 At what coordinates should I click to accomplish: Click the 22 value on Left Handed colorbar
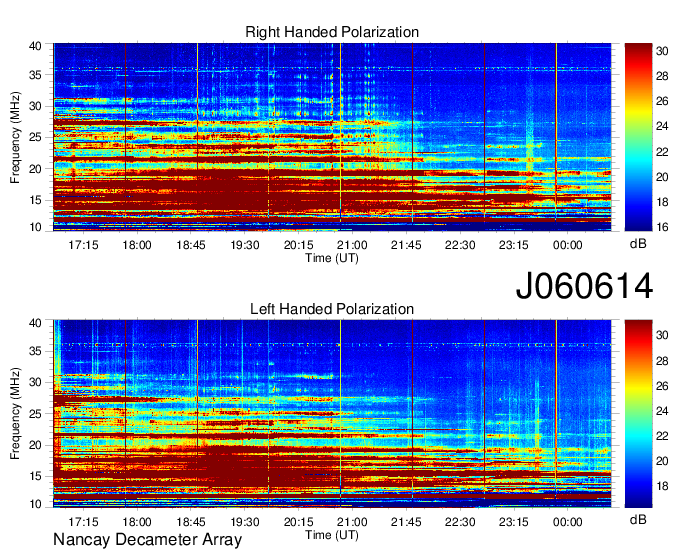[x=662, y=436]
